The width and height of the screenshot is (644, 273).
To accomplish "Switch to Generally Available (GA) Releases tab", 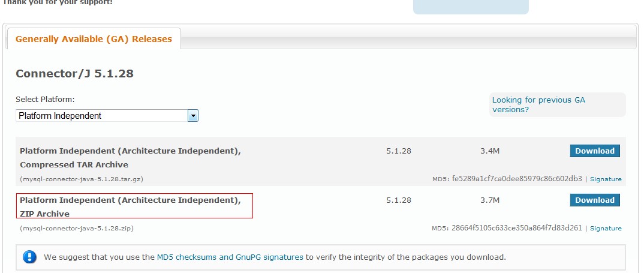I will coord(94,39).
